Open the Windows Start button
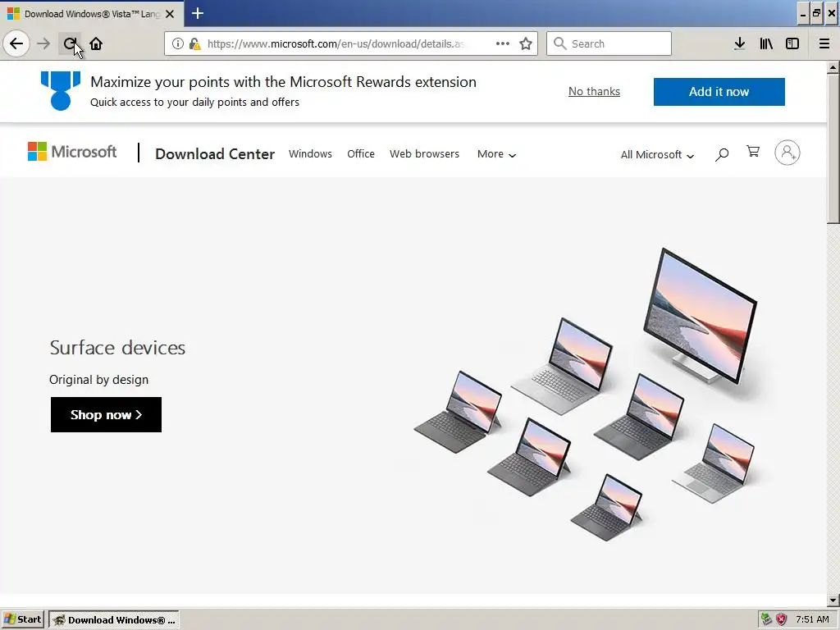The height and width of the screenshot is (630, 840). (23, 619)
